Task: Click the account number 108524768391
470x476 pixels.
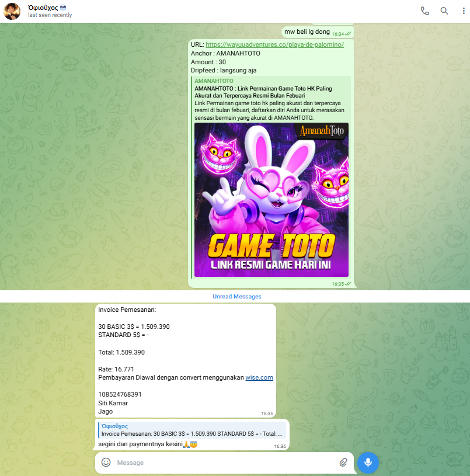Action: click(120, 394)
